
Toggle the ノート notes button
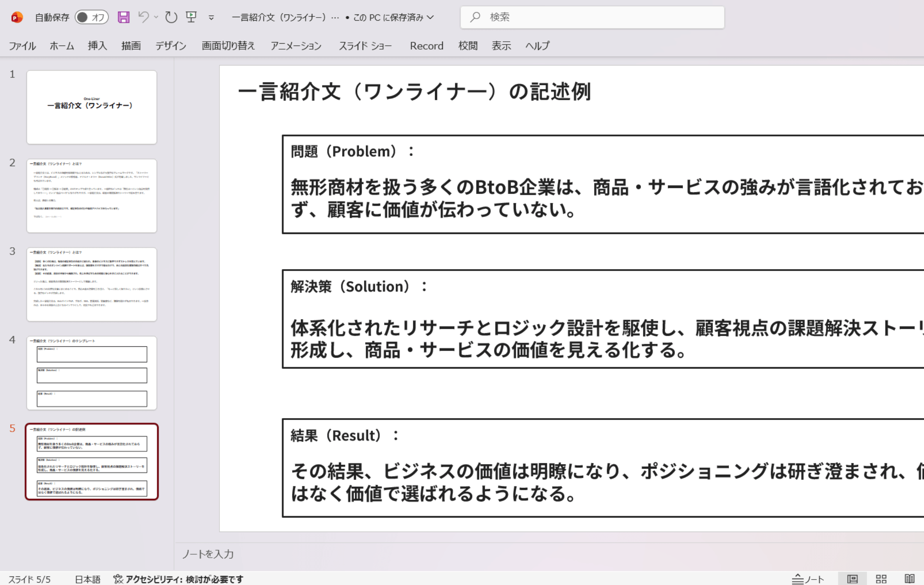pyautogui.click(x=808, y=579)
